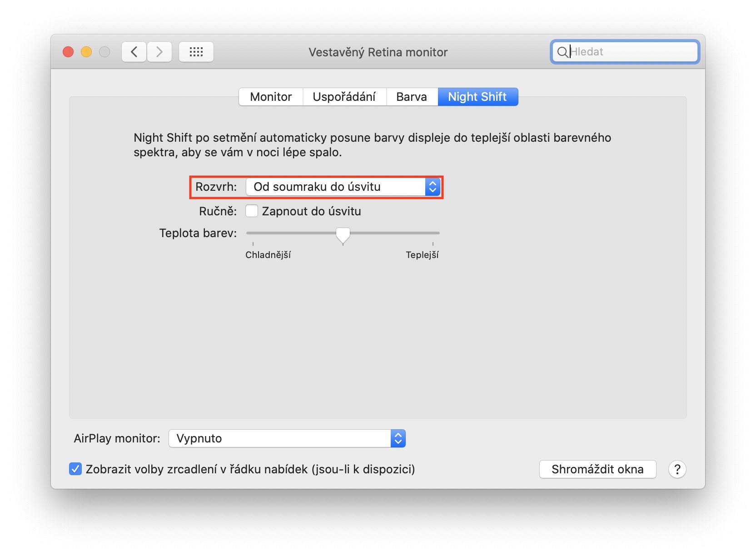Click the Teplejší end label of the slider

[x=422, y=255]
